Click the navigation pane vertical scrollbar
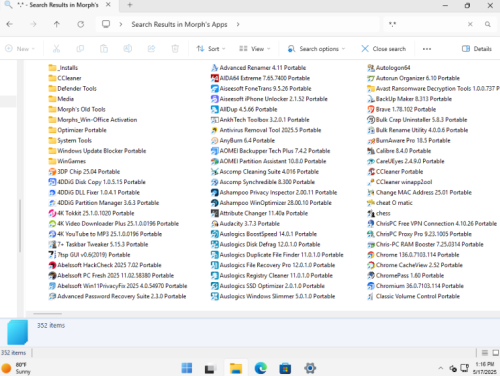Viewport: 500px width, 376px height. point(20,226)
